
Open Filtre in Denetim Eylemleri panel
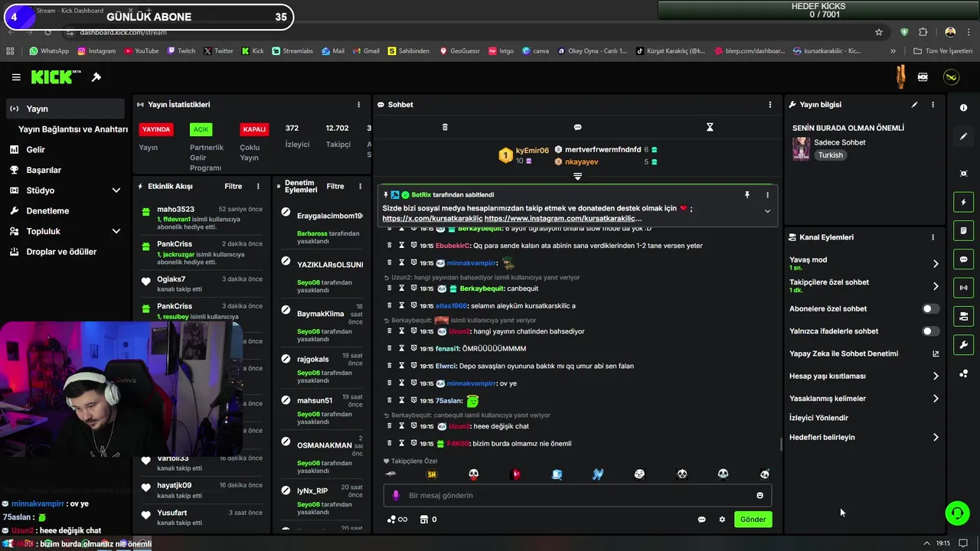point(335,187)
